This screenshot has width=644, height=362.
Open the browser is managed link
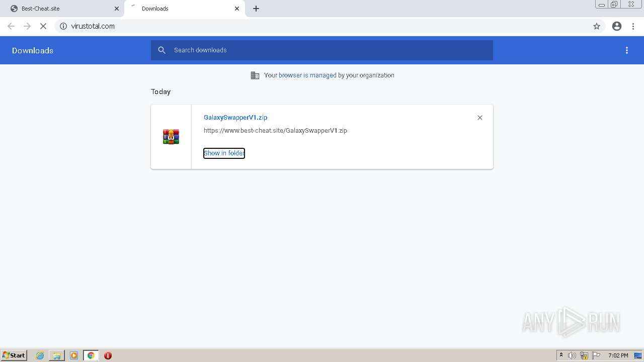pos(307,75)
